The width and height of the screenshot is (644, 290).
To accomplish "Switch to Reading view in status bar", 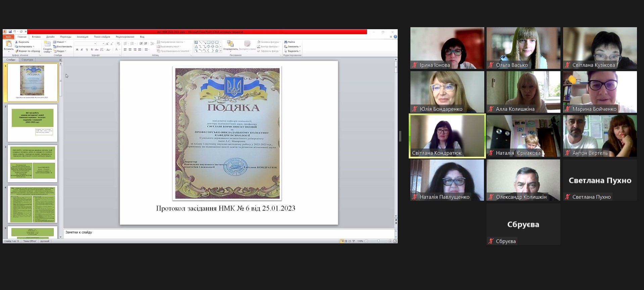I will 350,241.
